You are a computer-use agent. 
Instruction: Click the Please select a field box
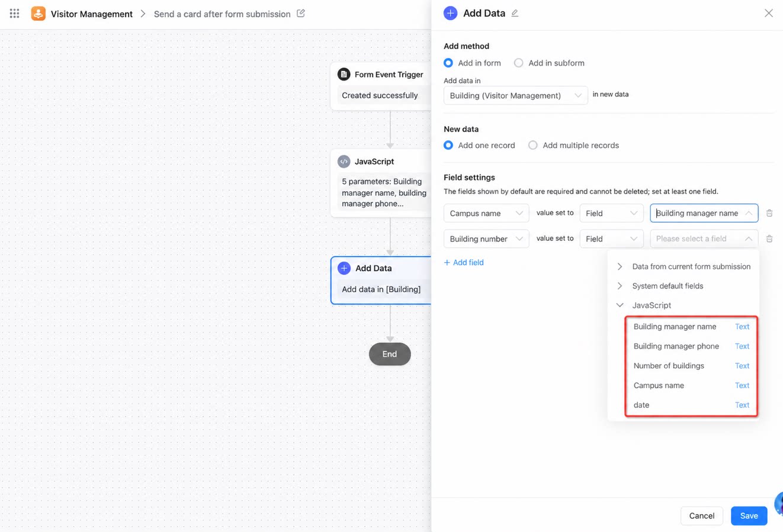(x=704, y=238)
